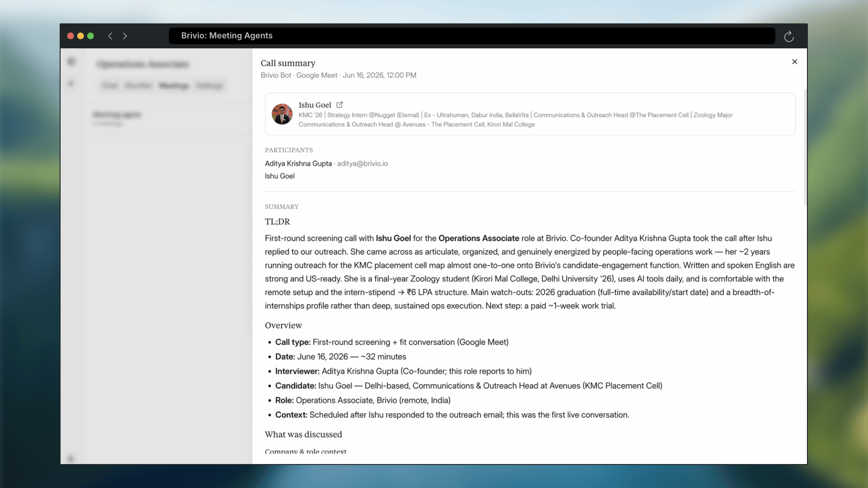This screenshot has width=868, height=488.
Task: Click the yellow minimize dot
Action: coord(80,36)
